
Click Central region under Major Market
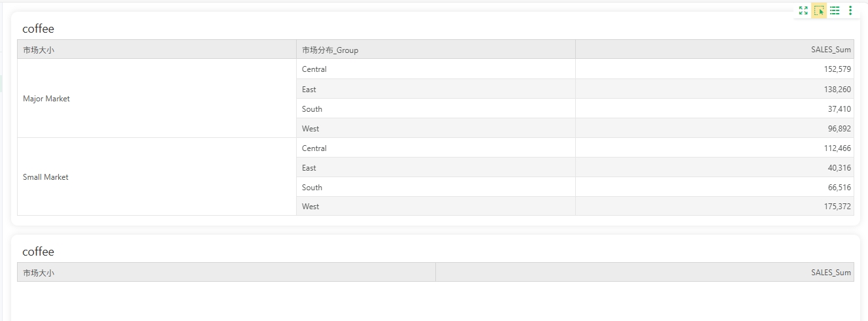click(x=314, y=69)
